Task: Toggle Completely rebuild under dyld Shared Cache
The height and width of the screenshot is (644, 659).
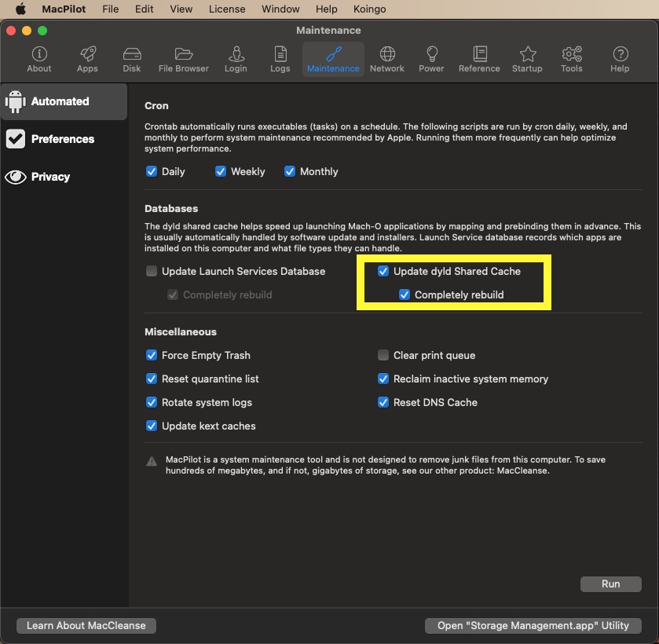Action: coord(405,295)
